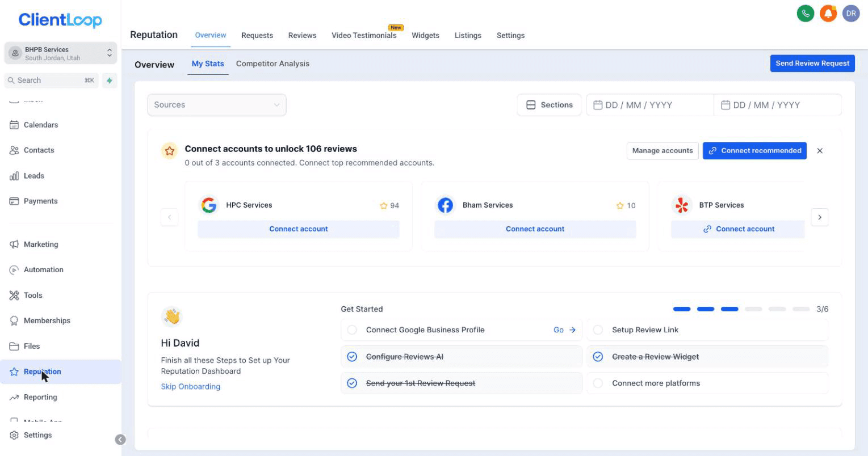
Task: Connect account for HPC Services
Action: tap(299, 229)
